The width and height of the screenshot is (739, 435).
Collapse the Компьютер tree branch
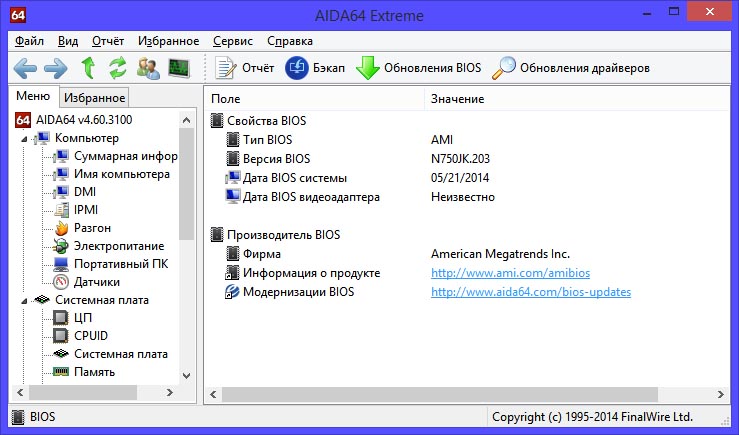point(24,139)
